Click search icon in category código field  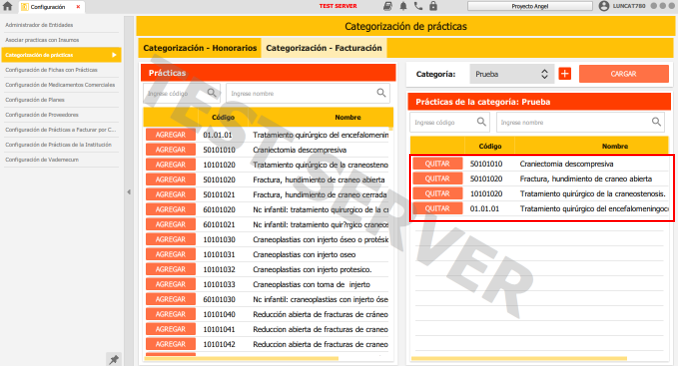click(x=481, y=122)
